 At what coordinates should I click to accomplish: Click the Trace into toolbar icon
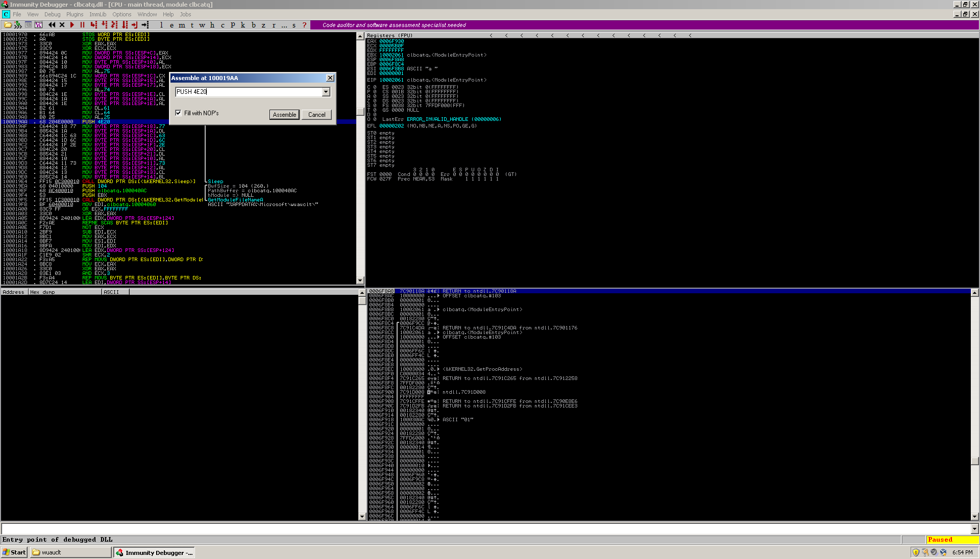[x=114, y=25]
